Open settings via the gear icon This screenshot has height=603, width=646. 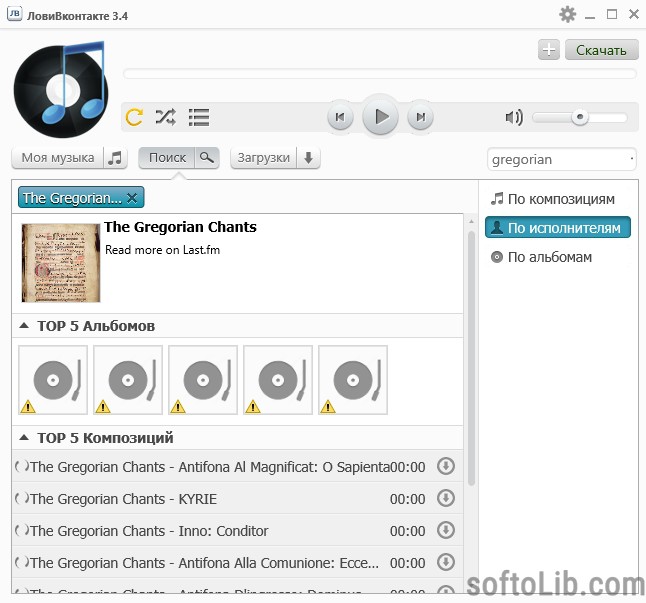(x=567, y=15)
